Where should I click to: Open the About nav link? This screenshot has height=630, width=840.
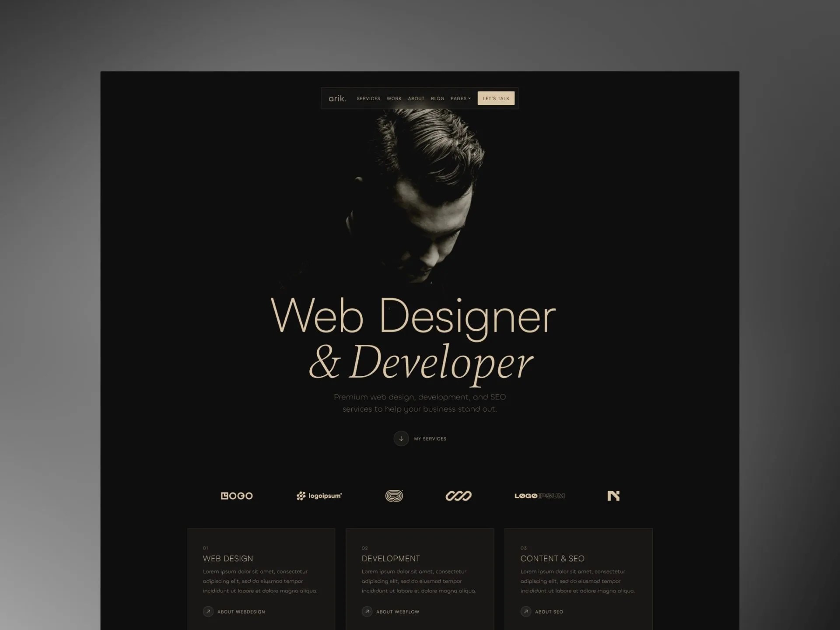click(416, 98)
